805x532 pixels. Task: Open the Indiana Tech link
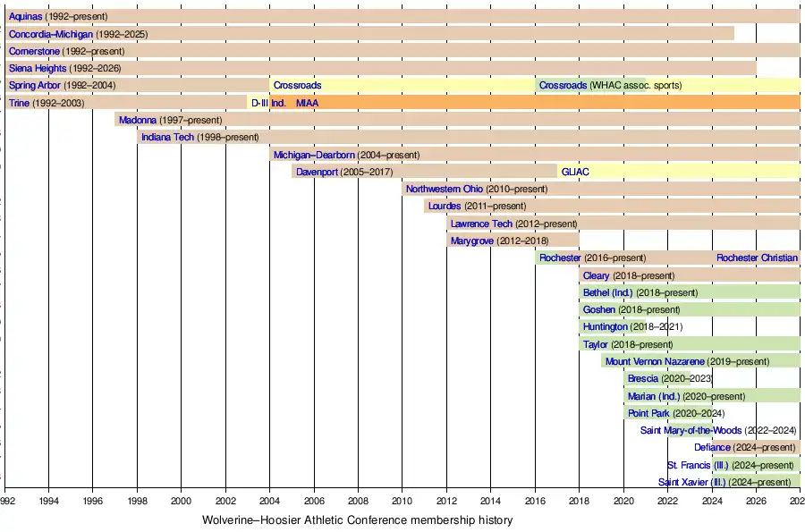[167, 137]
